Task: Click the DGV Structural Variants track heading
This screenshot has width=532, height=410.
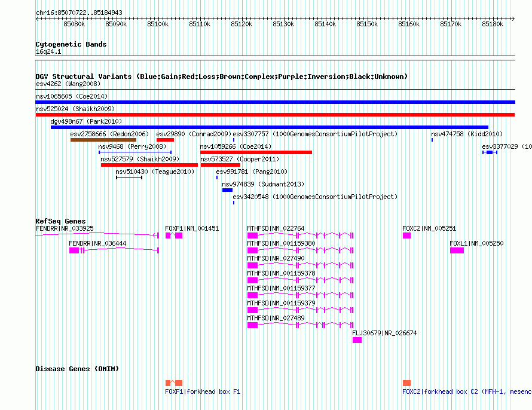Action: point(222,77)
